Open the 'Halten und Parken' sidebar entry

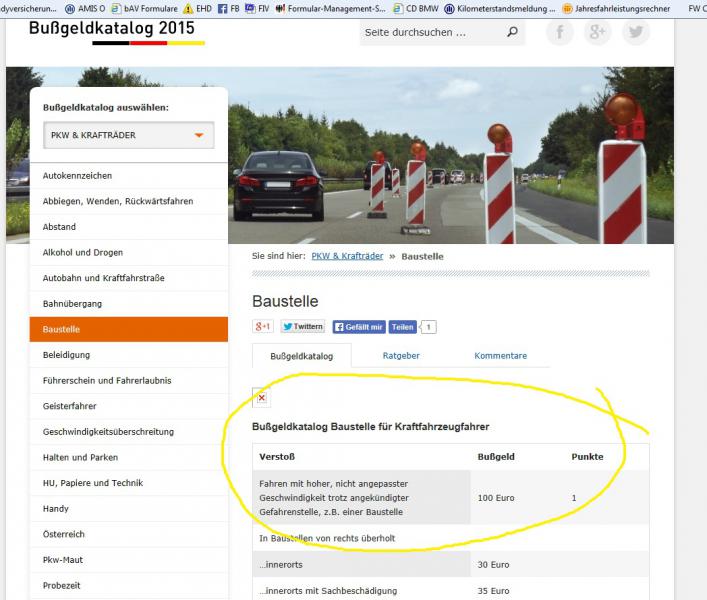(x=80, y=457)
